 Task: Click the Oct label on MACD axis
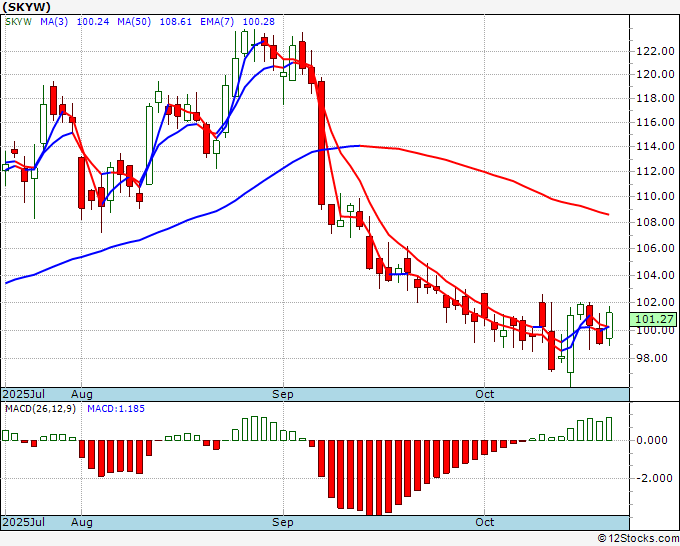coord(484,522)
